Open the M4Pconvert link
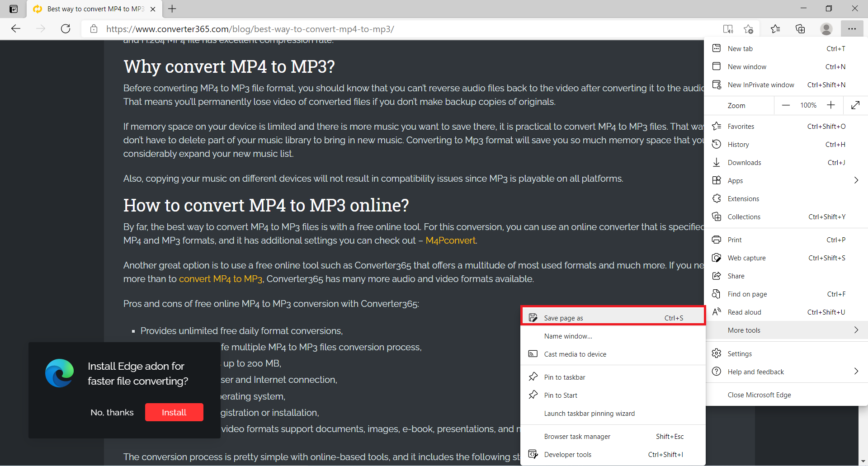This screenshot has width=868, height=466. (450, 240)
